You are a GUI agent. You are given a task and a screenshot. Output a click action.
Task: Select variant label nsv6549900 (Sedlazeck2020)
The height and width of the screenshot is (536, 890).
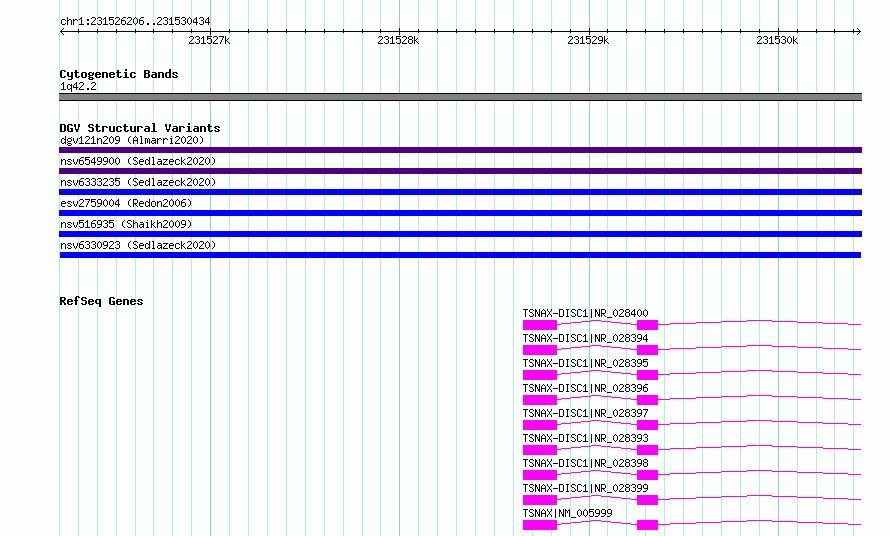pos(138,161)
